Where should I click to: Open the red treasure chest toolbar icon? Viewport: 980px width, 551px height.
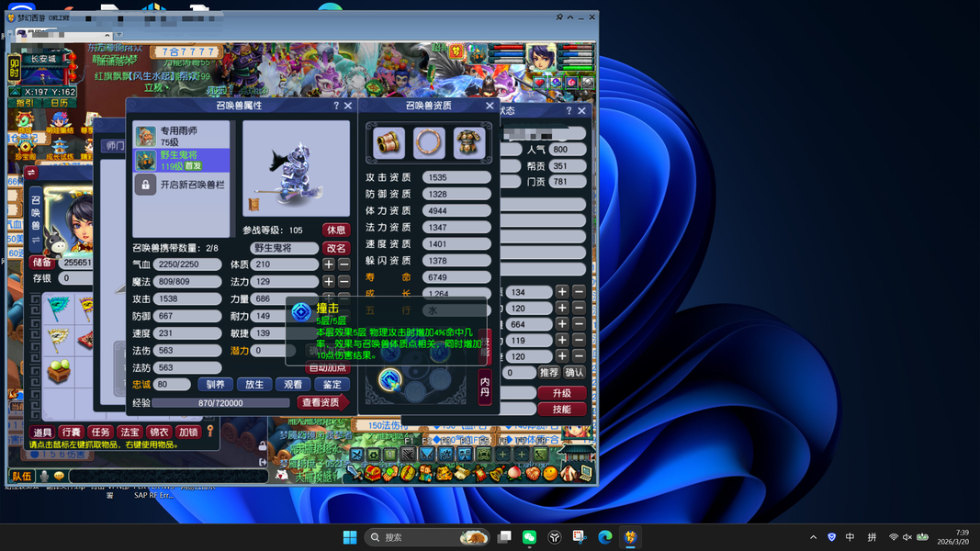[x=373, y=474]
